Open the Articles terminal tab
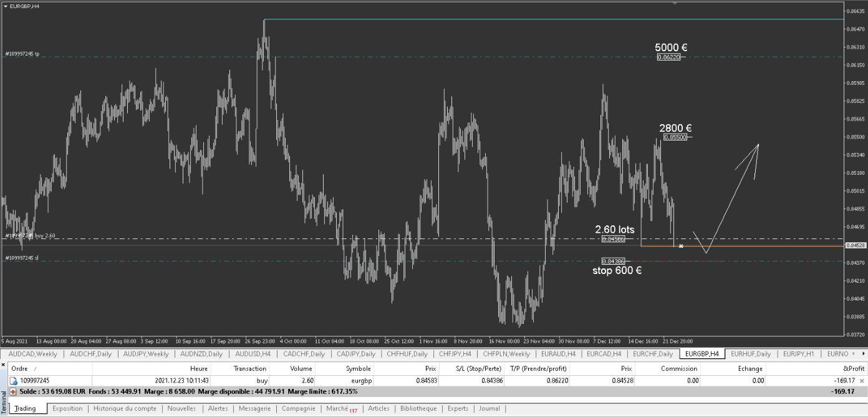Image resolution: width=868 pixels, height=417 pixels. coord(379,409)
